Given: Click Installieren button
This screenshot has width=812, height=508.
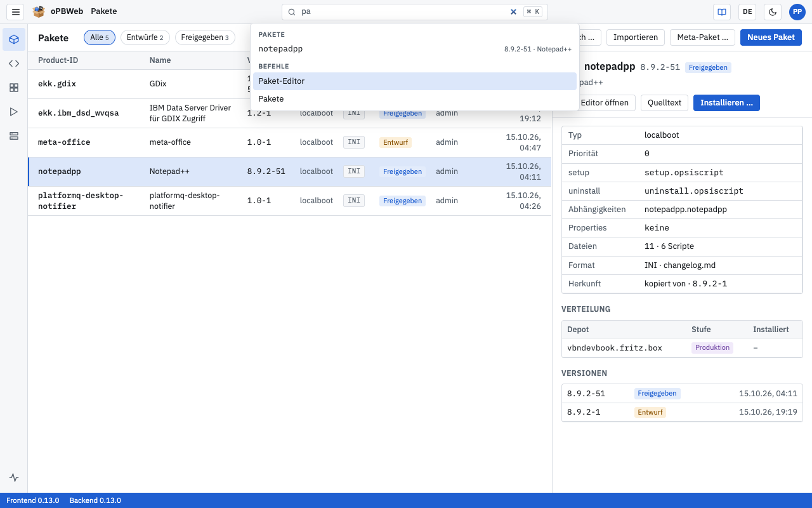Looking at the screenshot, I should coord(726,103).
